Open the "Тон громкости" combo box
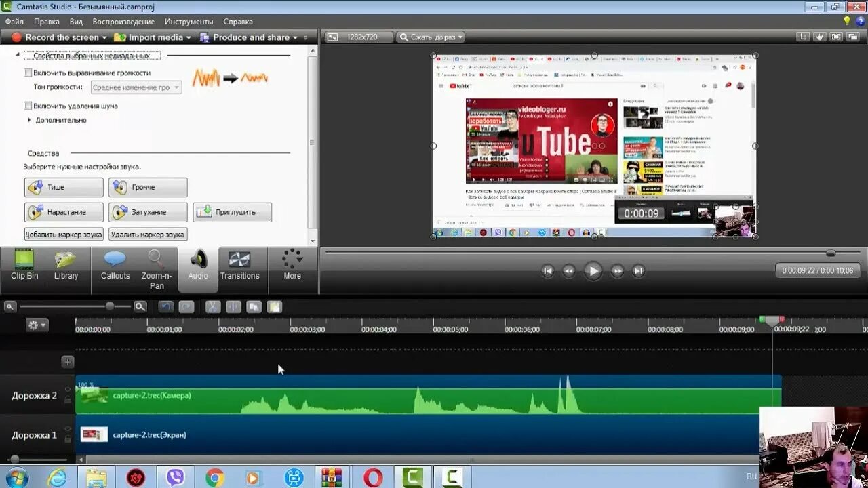The height and width of the screenshot is (488, 868). (136, 87)
